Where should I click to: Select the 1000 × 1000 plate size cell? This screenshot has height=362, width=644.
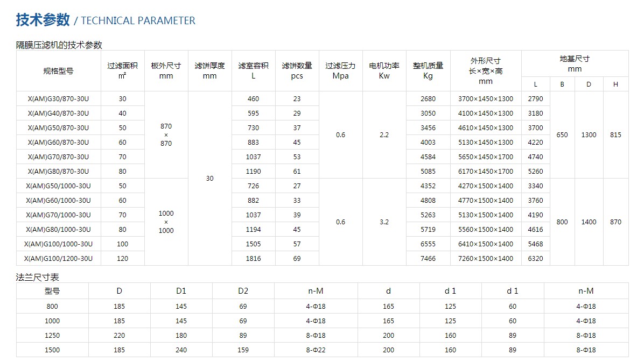pos(166,222)
